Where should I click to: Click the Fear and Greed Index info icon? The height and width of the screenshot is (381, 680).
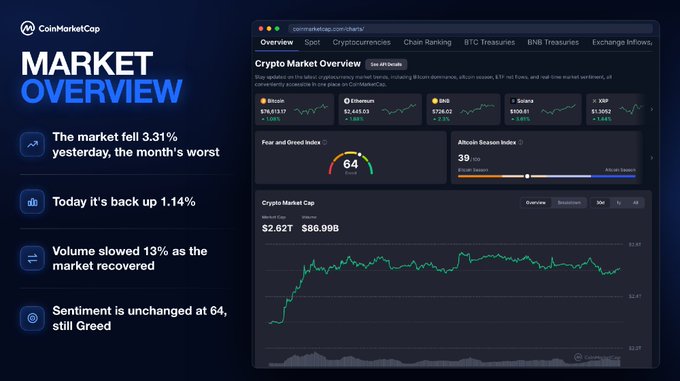click(x=325, y=142)
